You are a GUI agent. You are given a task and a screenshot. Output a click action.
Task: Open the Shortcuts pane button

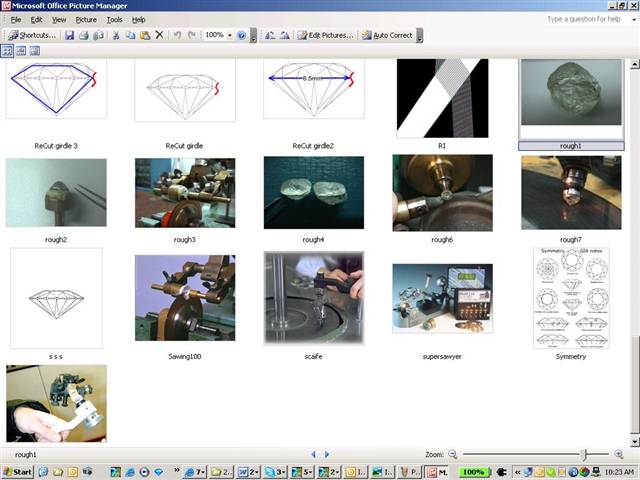[x=32, y=36]
